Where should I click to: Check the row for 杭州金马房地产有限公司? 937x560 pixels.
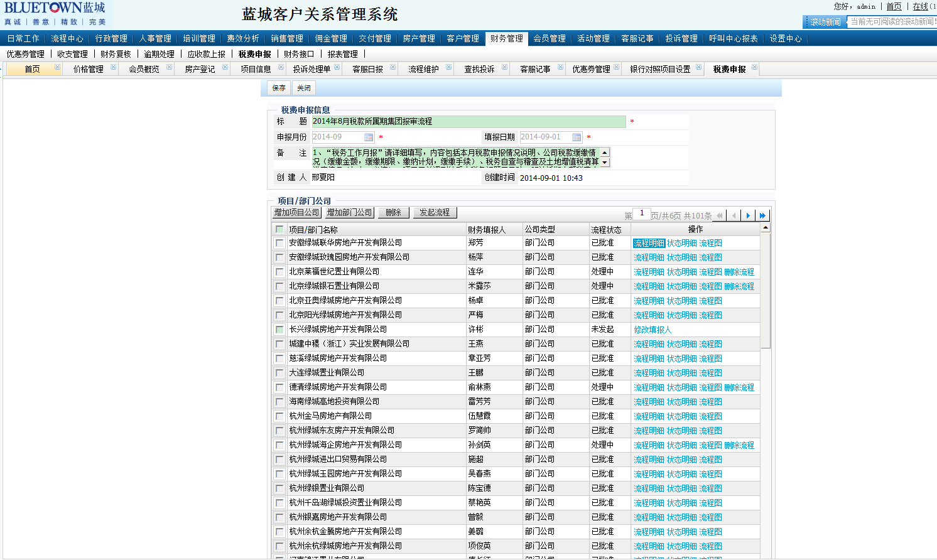[x=279, y=416]
